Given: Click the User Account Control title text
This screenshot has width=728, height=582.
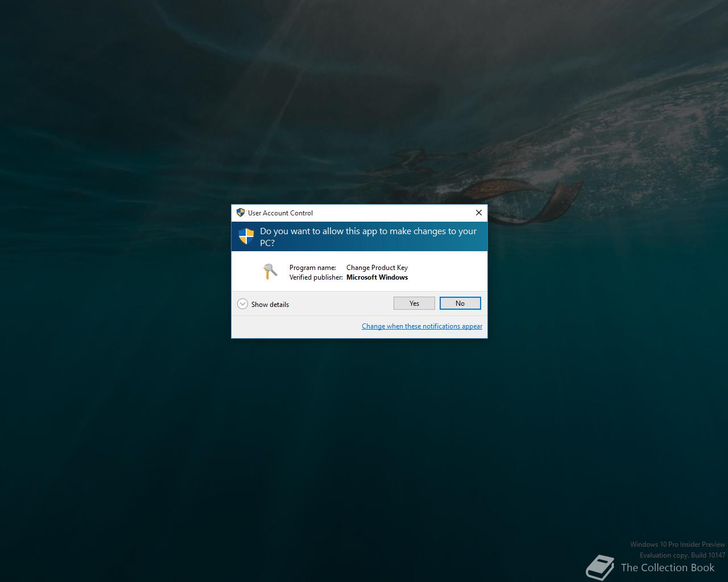Looking at the screenshot, I should [x=280, y=213].
